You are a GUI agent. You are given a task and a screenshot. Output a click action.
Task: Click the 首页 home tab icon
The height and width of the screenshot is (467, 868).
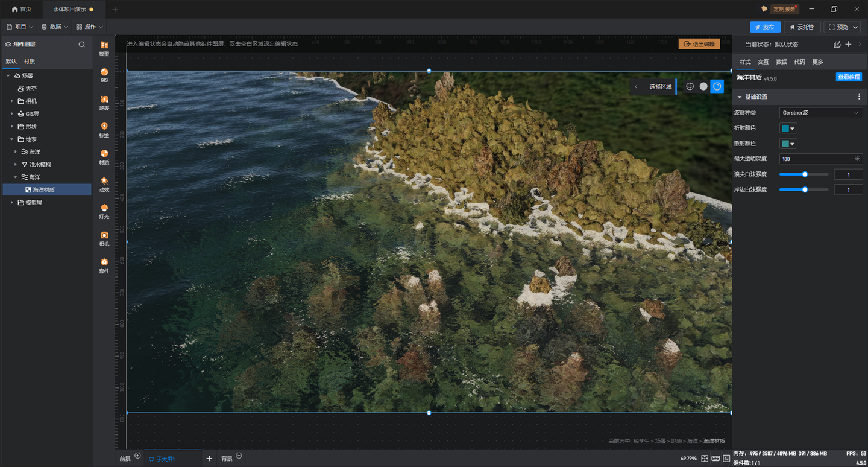[x=14, y=10]
